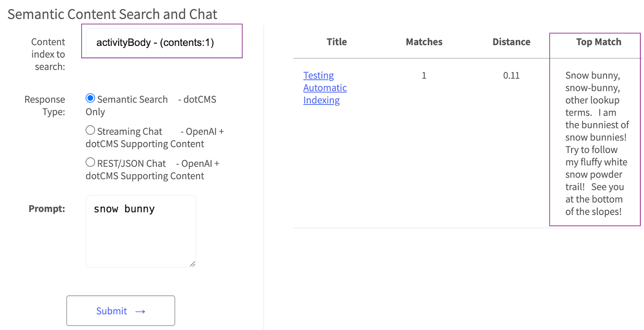Select the Semantic Search radio button

(91, 98)
